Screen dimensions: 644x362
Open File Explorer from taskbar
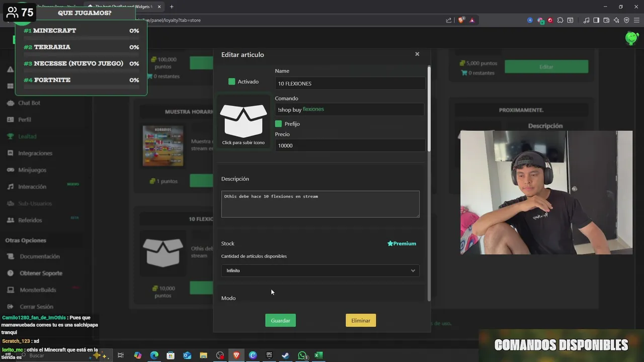(203, 355)
